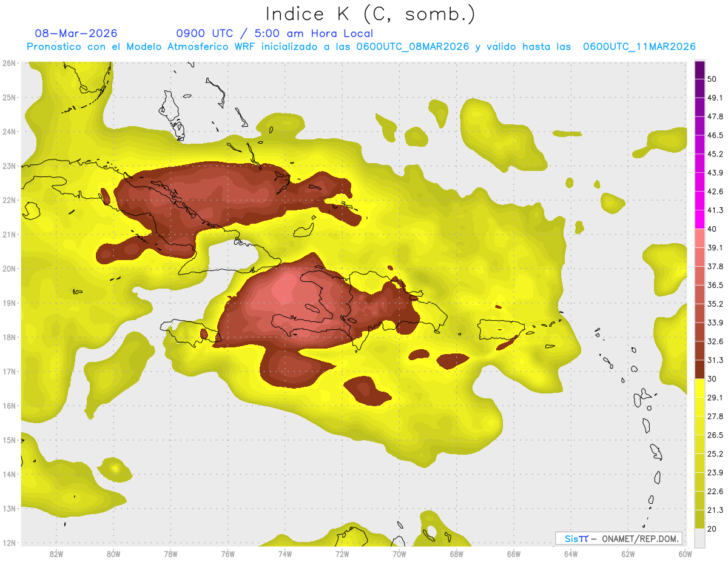Viewport: 728px width, 562px height.
Task: Select the "15N" latitude label
Action: point(9,440)
